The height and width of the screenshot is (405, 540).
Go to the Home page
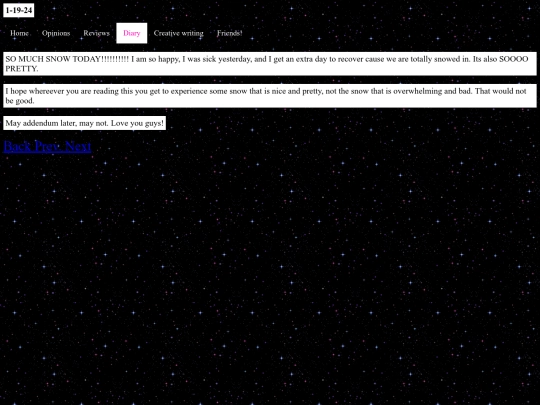coord(19,33)
